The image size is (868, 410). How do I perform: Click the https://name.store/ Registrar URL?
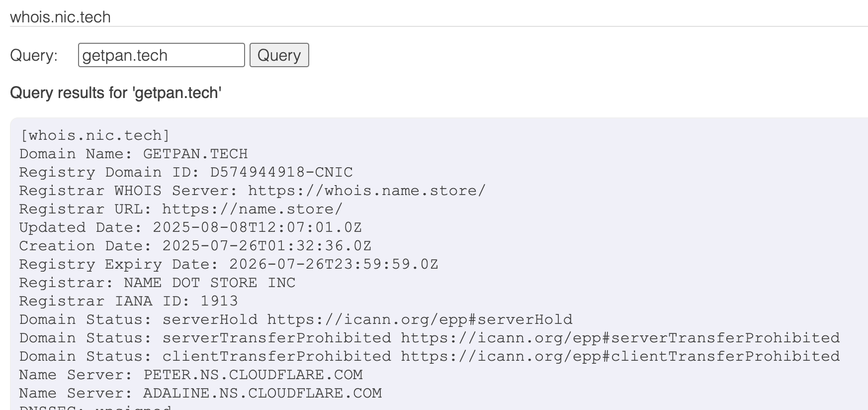coord(253,209)
